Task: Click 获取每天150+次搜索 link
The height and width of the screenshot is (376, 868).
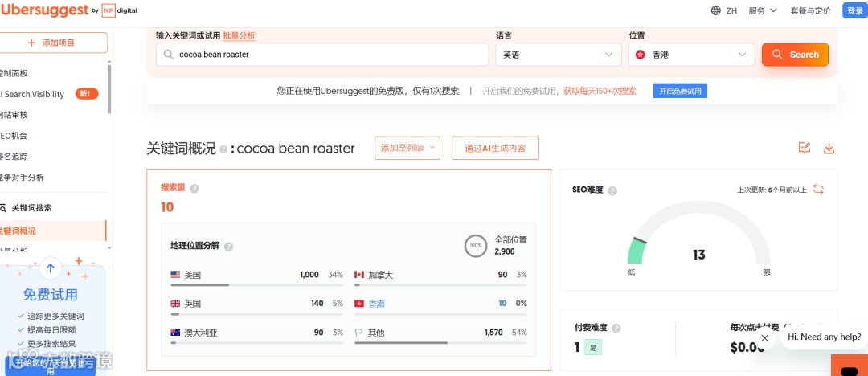Action: point(600,92)
